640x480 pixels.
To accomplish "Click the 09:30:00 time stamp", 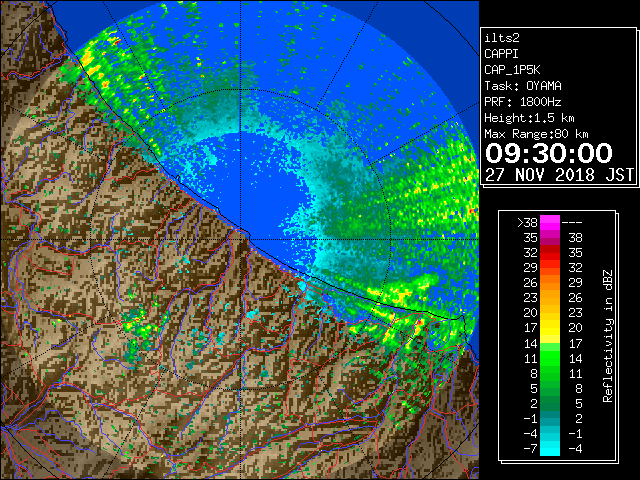I will pos(549,153).
